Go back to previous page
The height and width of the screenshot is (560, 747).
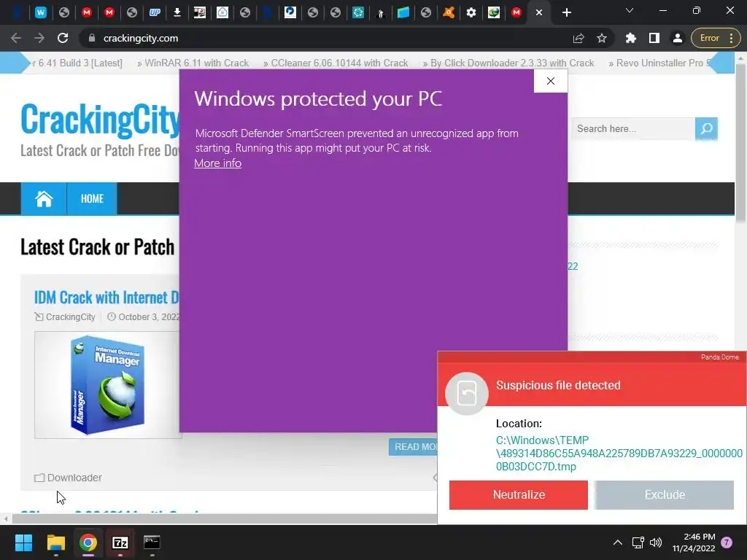[16, 38]
